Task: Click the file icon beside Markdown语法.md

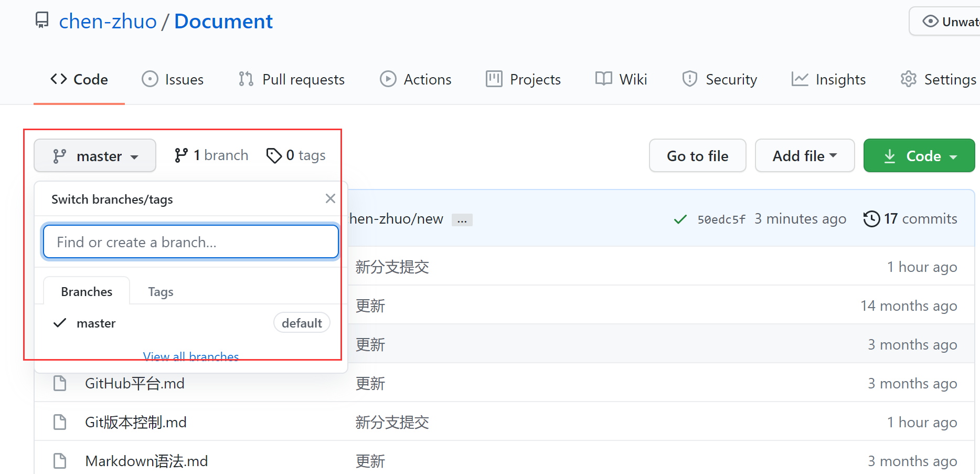Action: [x=60, y=461]
